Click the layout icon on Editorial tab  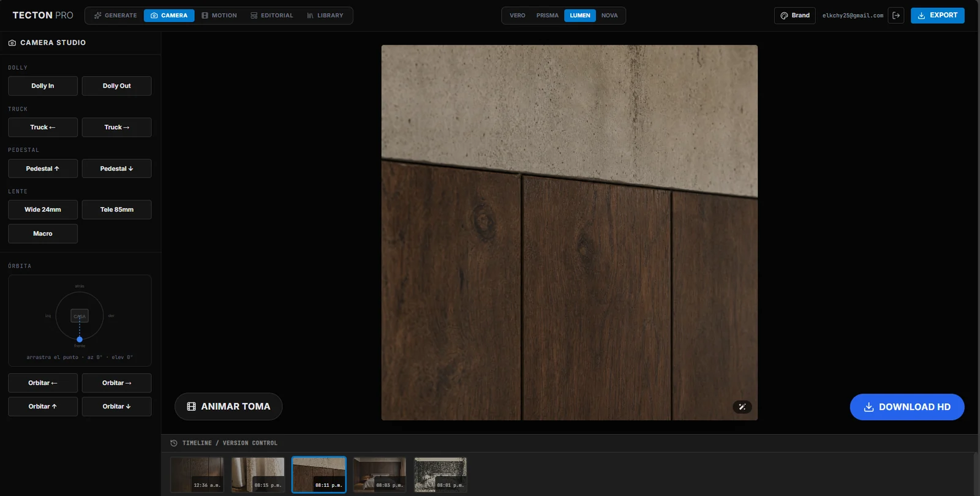click(254, 15)
